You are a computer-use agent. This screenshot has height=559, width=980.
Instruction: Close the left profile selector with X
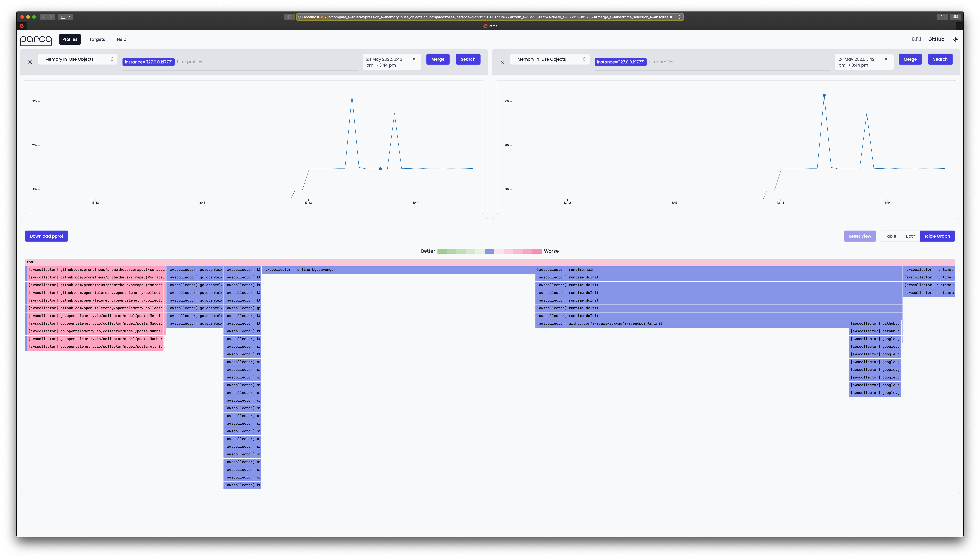point(30,62)
